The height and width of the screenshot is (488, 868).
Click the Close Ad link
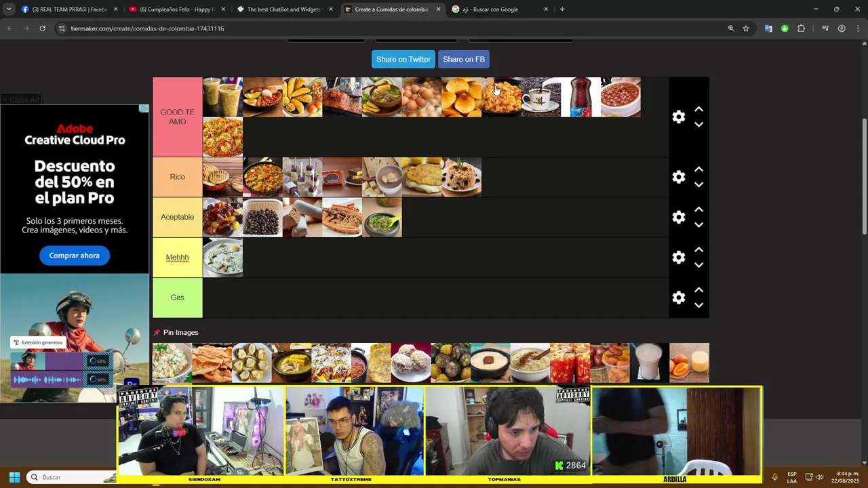21,100
